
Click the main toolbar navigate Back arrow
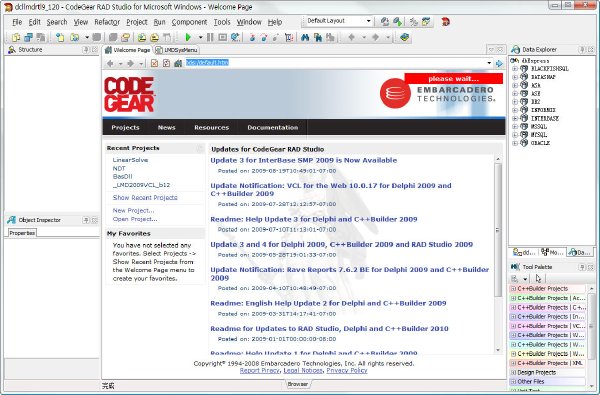click(x=352, y=37)
